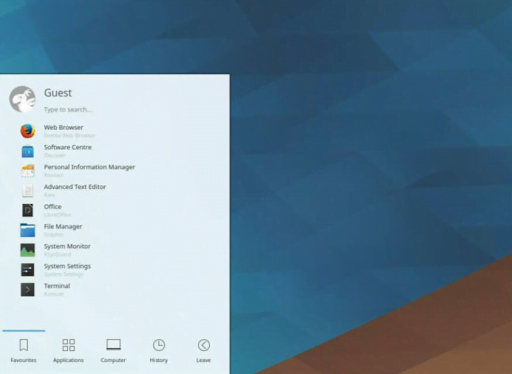Launch the Software Centre Discover icon
Screen dimensions: 512x374
[28, 151]
